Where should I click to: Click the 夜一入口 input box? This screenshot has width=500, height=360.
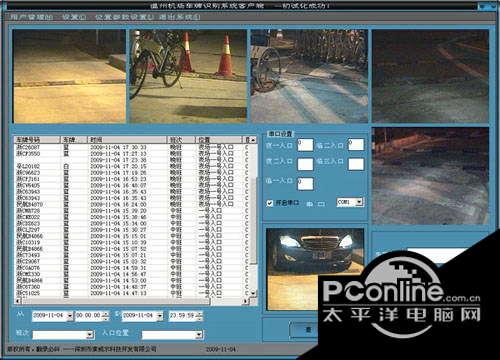tap(305, 145)
